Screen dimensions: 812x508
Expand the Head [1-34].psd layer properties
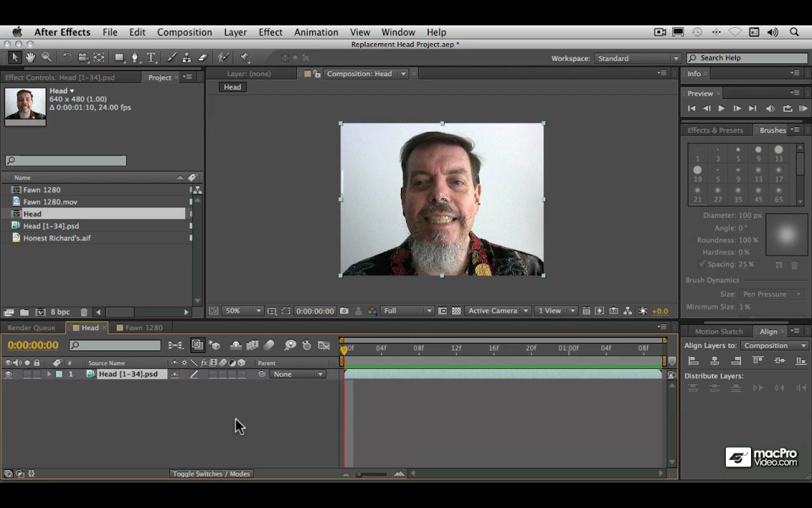pos(49,375)
